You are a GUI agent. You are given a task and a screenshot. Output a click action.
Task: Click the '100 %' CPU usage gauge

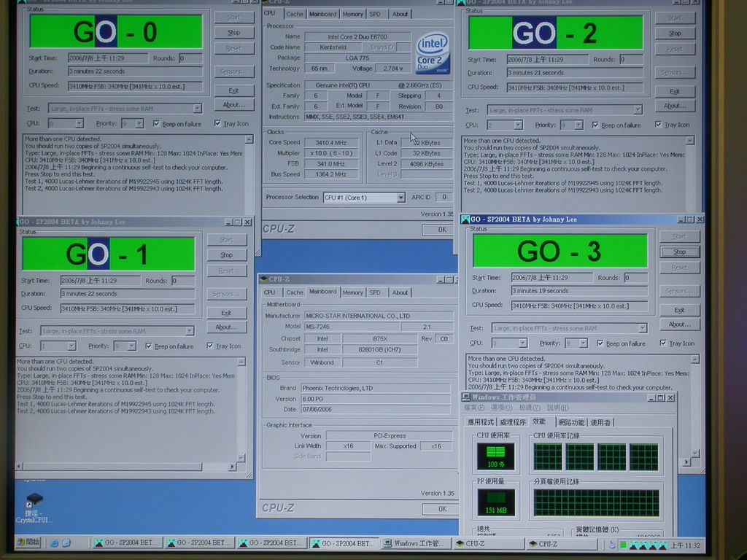click(495, 456)
